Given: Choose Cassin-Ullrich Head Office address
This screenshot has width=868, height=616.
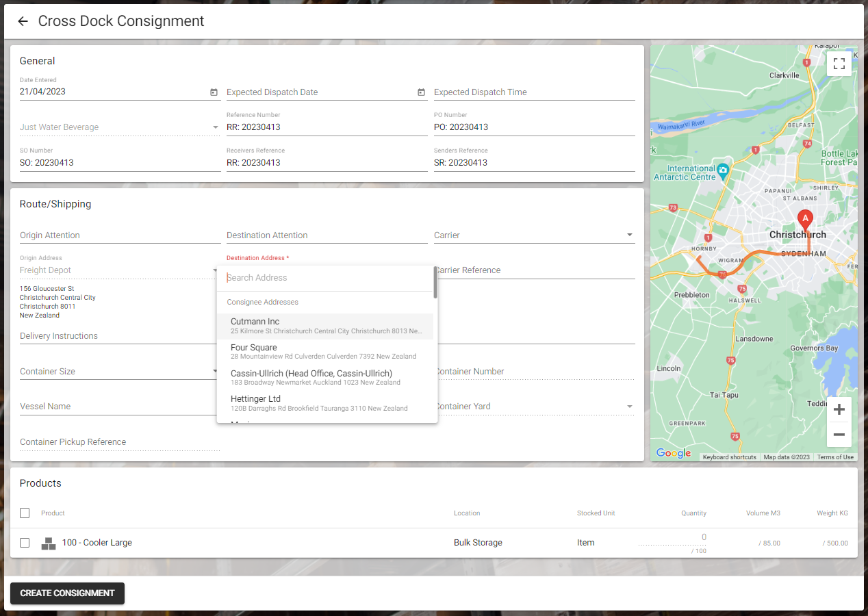Looking at the screenshot, I should pyautogui.click(x=325, y=377).
